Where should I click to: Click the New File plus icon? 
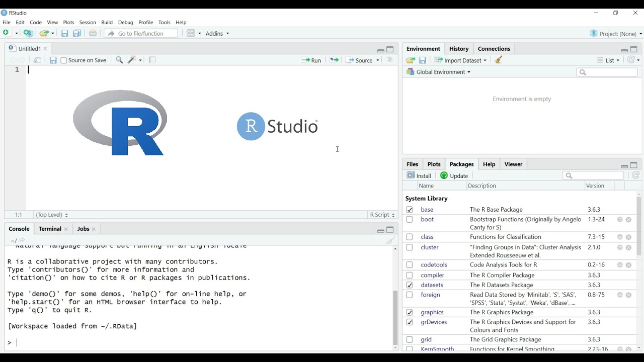[7, 33]
